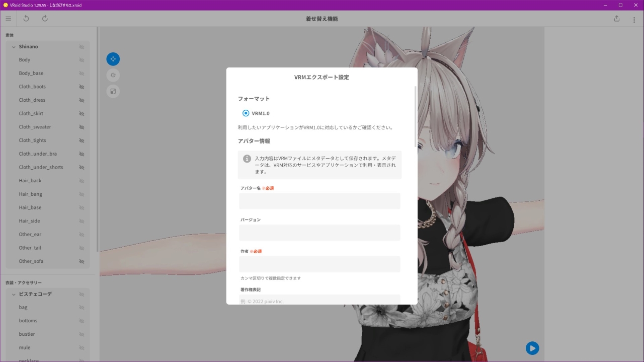Select the bustier row label

click(x=27, y=334)
